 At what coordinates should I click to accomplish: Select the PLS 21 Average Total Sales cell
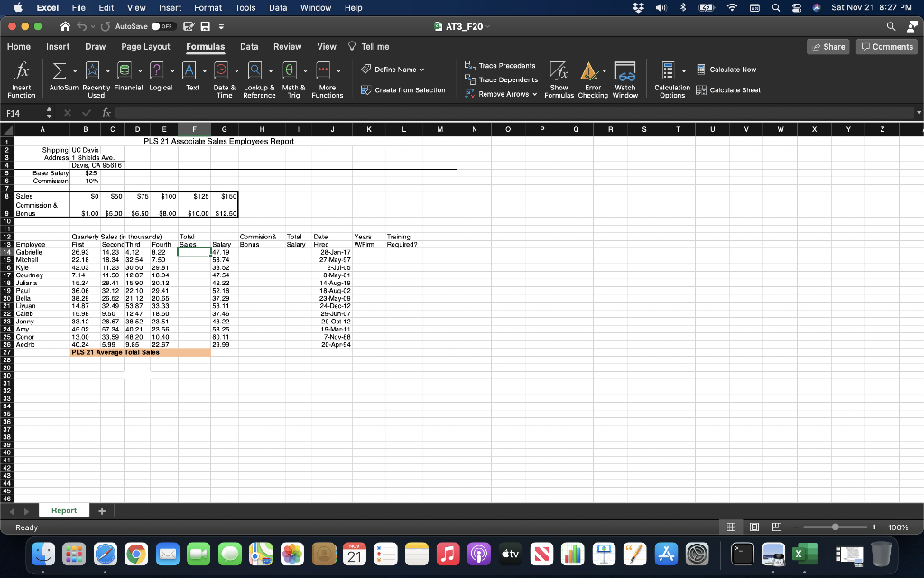point(140,352)
